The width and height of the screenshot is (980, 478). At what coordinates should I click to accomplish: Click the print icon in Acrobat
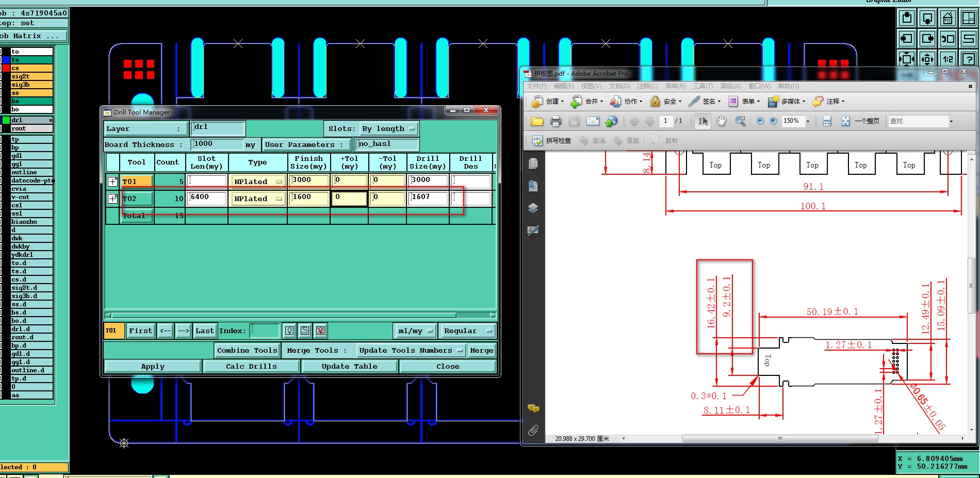tap(556, 121)
